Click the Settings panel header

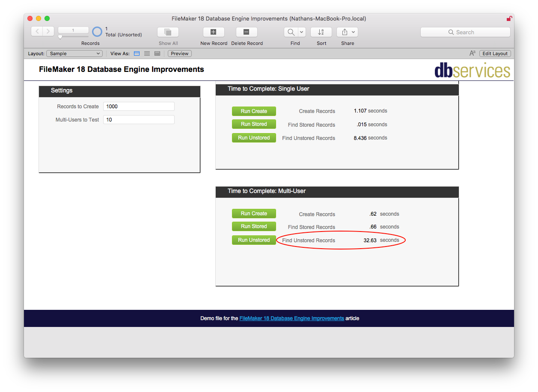[119, 91]
